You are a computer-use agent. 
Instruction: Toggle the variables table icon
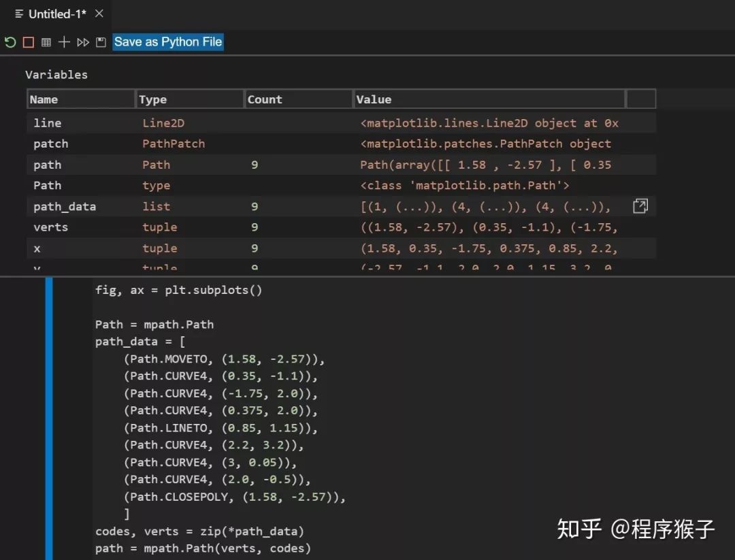tap(46, 42)
